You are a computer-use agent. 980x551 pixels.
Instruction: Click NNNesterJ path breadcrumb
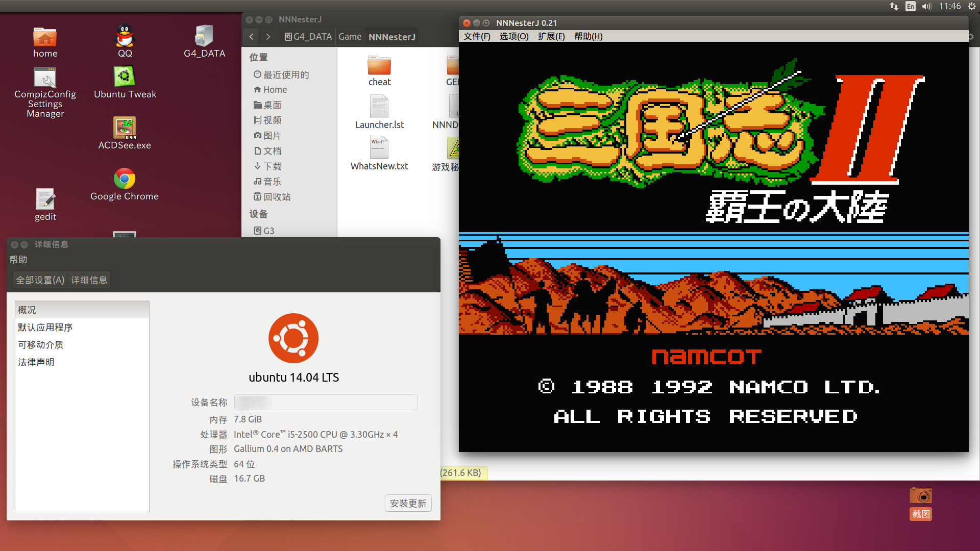point(391,37)
